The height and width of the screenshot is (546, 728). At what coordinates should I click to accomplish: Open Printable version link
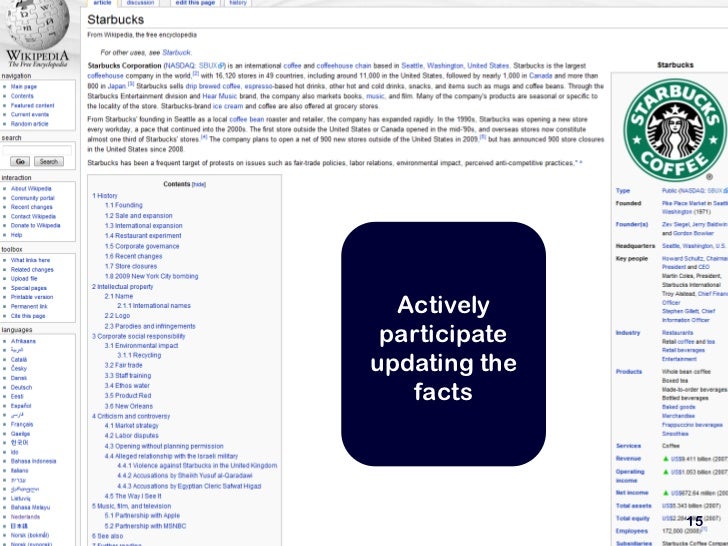tap(32, 297)
